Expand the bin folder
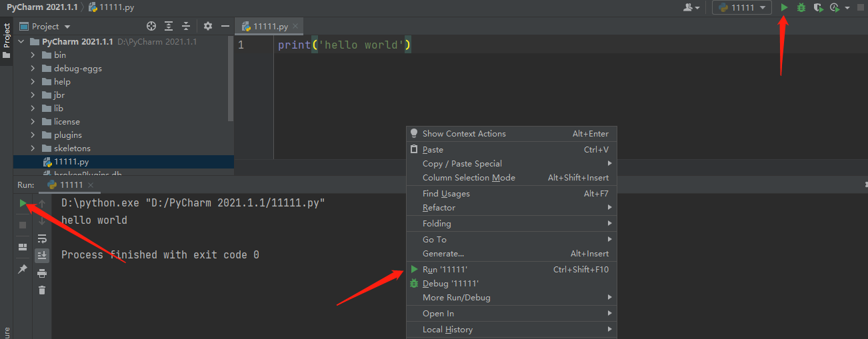 click(33, 55)
